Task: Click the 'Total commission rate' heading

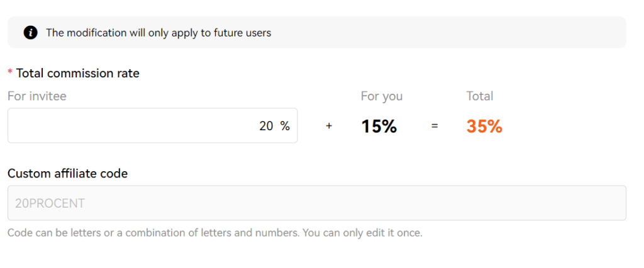Action: click(x=77, y=73)
